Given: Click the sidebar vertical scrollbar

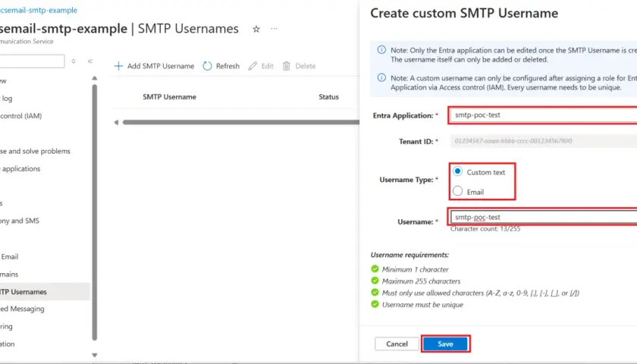Looking at the screenshot, I should pyautogui.click(x=95, y=212).
